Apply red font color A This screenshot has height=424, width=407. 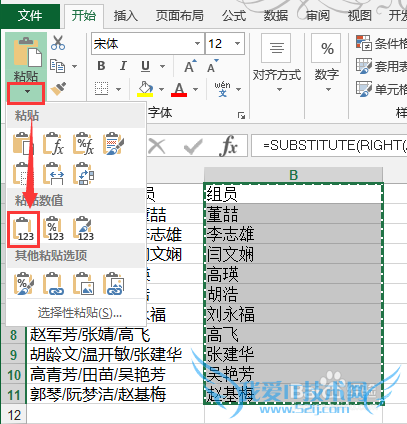(179, 89)
